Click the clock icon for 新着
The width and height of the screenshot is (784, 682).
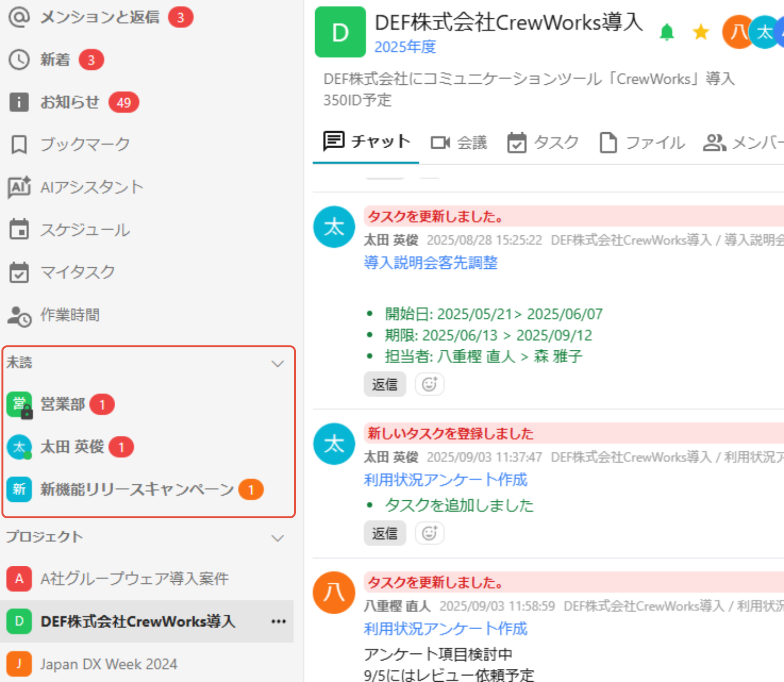click(19, 60)
